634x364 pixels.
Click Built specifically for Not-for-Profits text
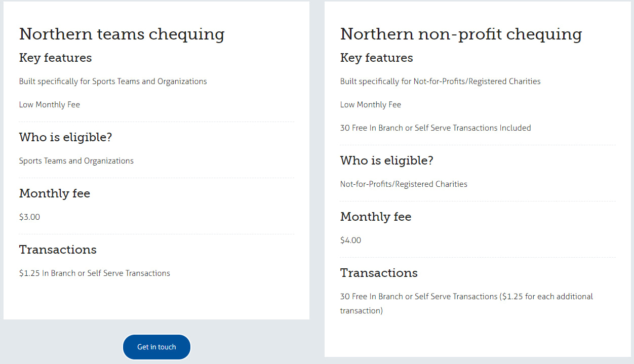click(440, 81)
